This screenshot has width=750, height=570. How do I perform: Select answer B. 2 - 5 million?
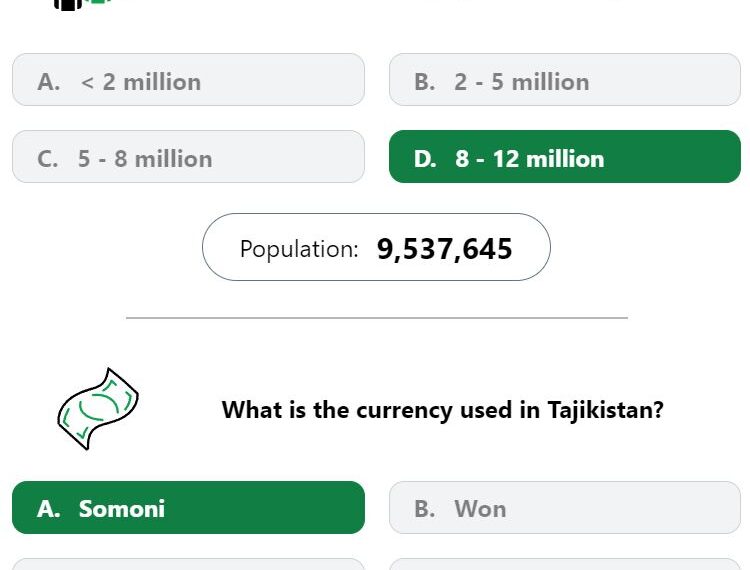pos(565,80)
